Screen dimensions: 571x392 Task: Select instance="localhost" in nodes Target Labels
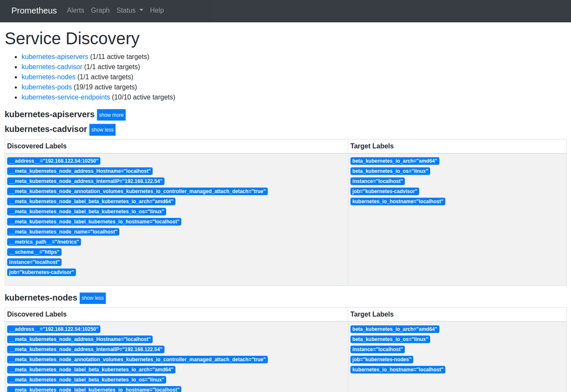tap(378, 349)
